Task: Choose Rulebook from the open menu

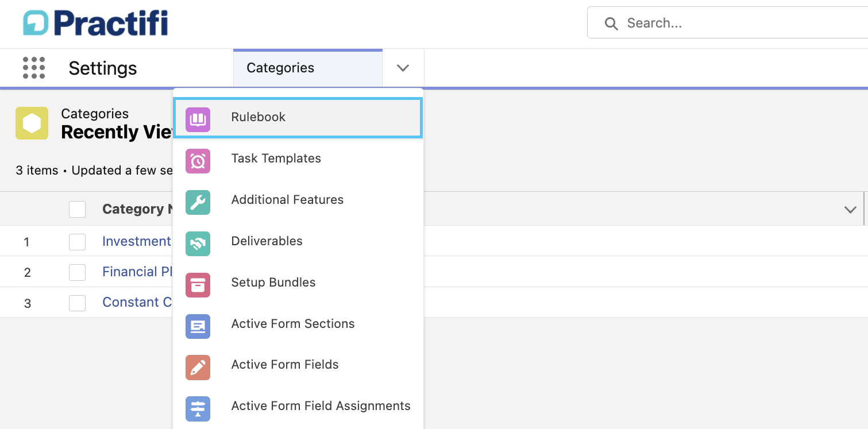Action: (258, 117)
